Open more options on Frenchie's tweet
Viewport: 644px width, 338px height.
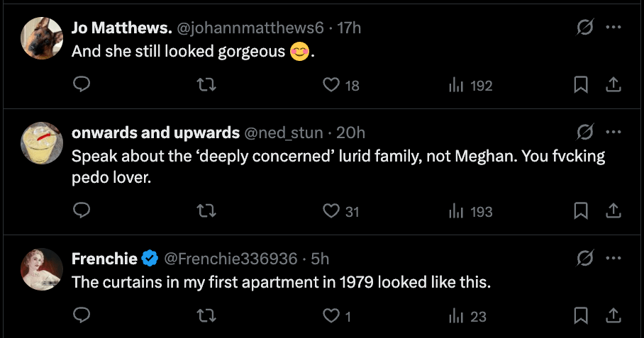coord(614,259)
